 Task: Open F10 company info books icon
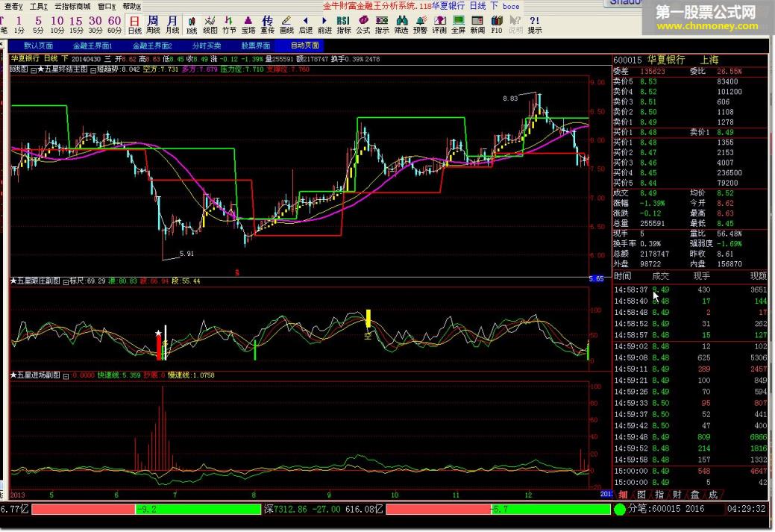click(497, 25)
